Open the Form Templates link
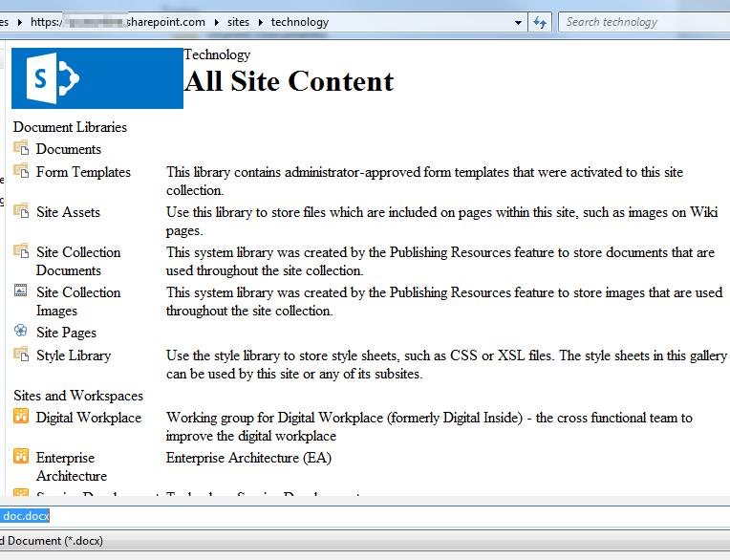The width and height of the screenshot is (730, 560). [x=83, y=172]
